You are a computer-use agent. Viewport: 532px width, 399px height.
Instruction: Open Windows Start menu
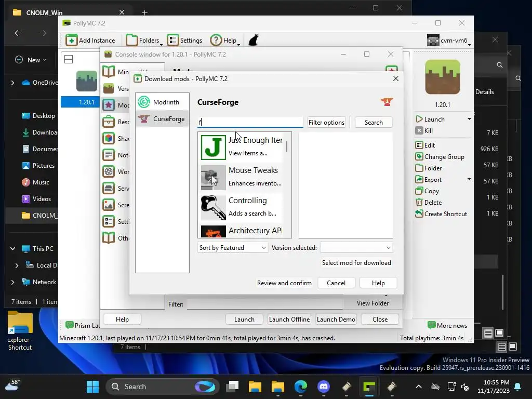pyautogui.click(x=92, y=387)
